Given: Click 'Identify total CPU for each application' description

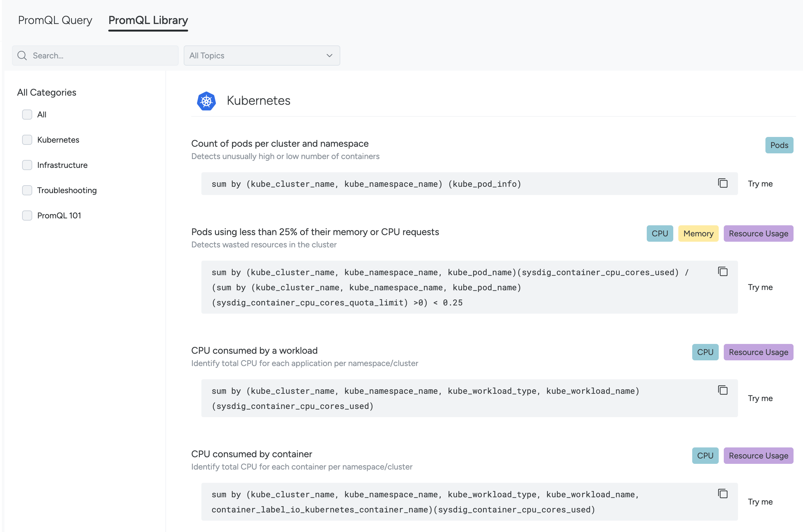Looking at the screenshot, I should (304, 364).
